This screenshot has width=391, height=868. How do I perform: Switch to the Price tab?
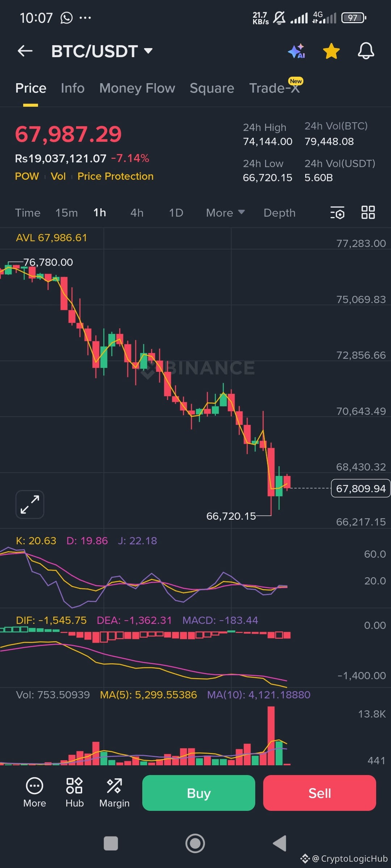tap(31, 88)
